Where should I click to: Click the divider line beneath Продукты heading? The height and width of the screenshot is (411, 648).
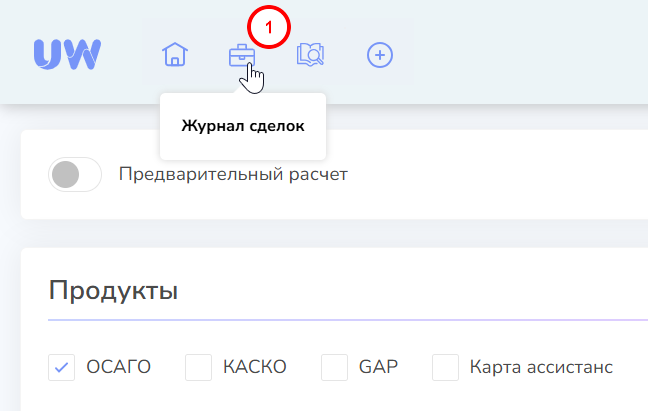coord(340,321)
